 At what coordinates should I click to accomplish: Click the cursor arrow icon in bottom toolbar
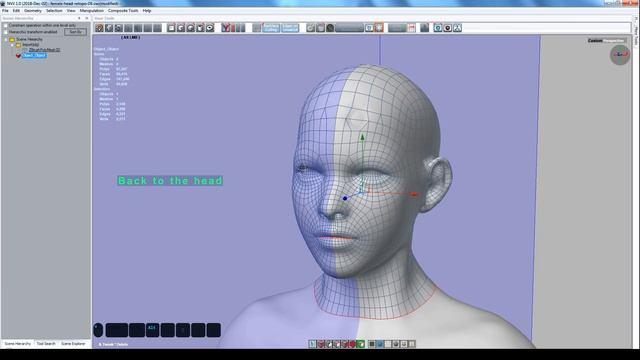[x=312, y=344]
